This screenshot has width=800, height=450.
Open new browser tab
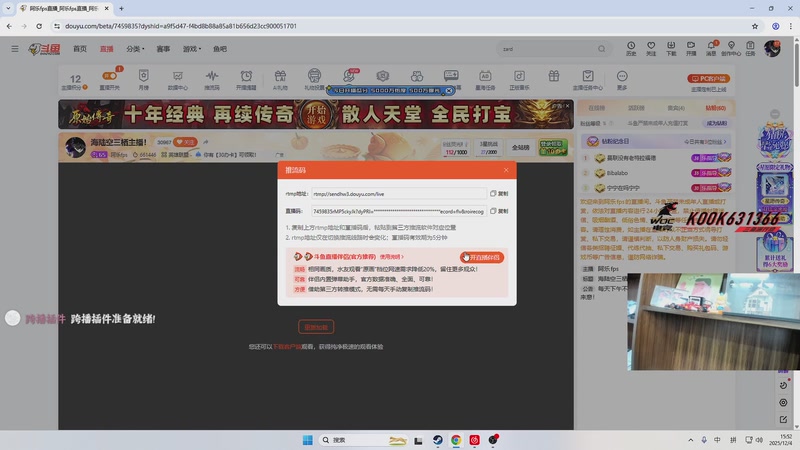[x=121, y=8]
